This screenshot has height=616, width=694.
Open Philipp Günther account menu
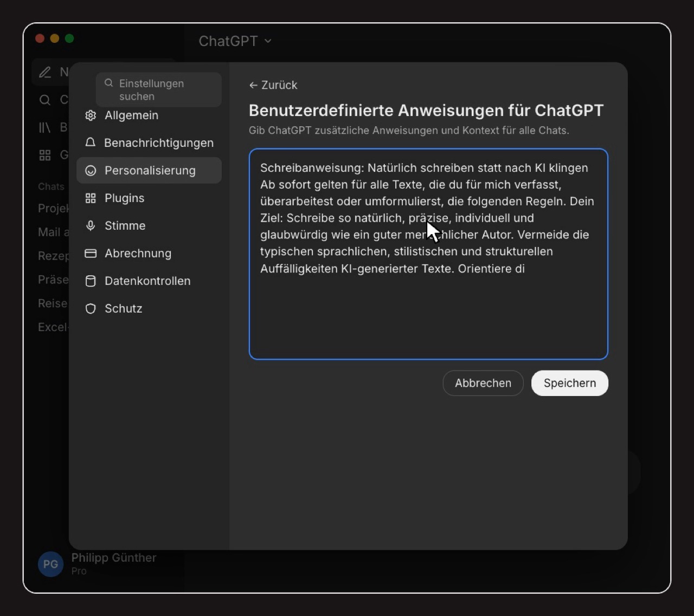(x=98, y=564)
